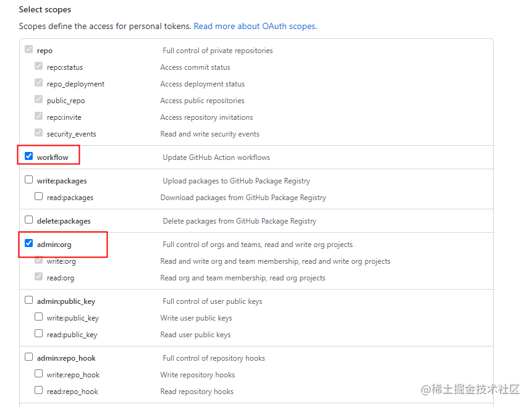Click 'Access repository invitations' description
Viewport: 532px width, 407px height.
coord(206,117)
